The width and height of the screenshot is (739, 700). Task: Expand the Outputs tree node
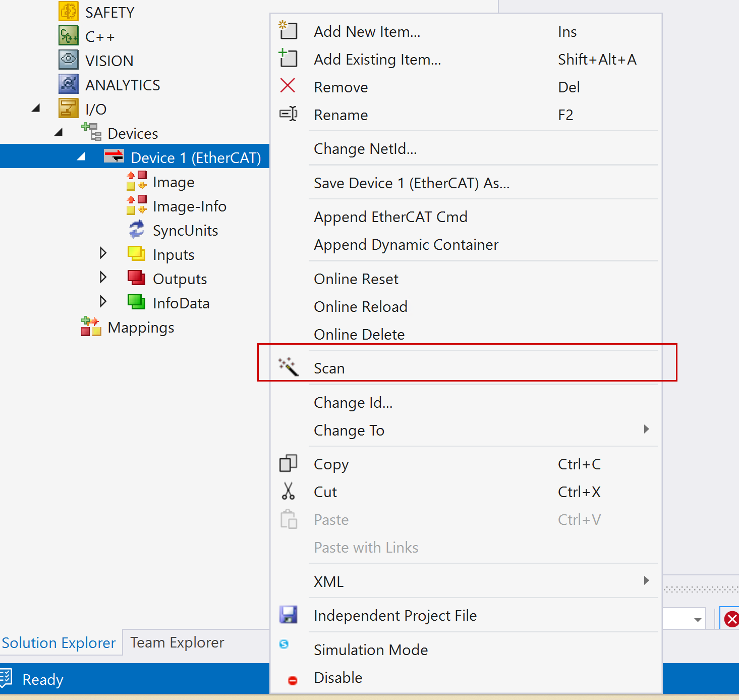(x=103, y=277)
